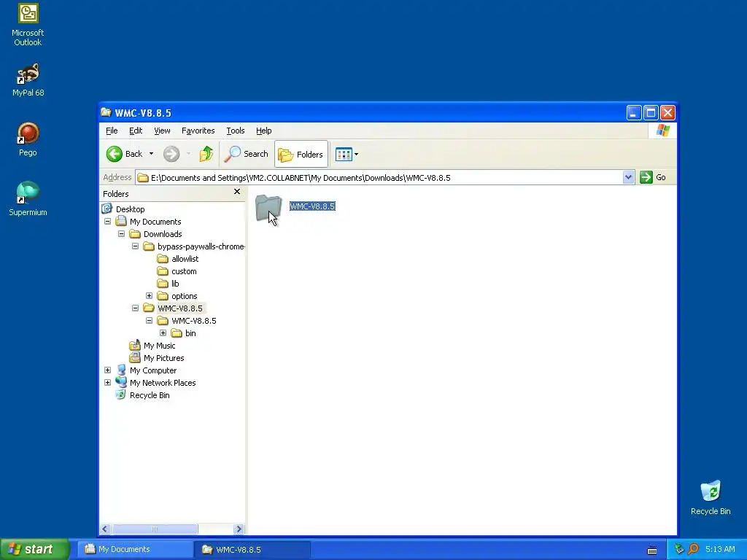The image size is (747, 560).
Task: Expand the options folder node
Action: click(x=149, y=296)
